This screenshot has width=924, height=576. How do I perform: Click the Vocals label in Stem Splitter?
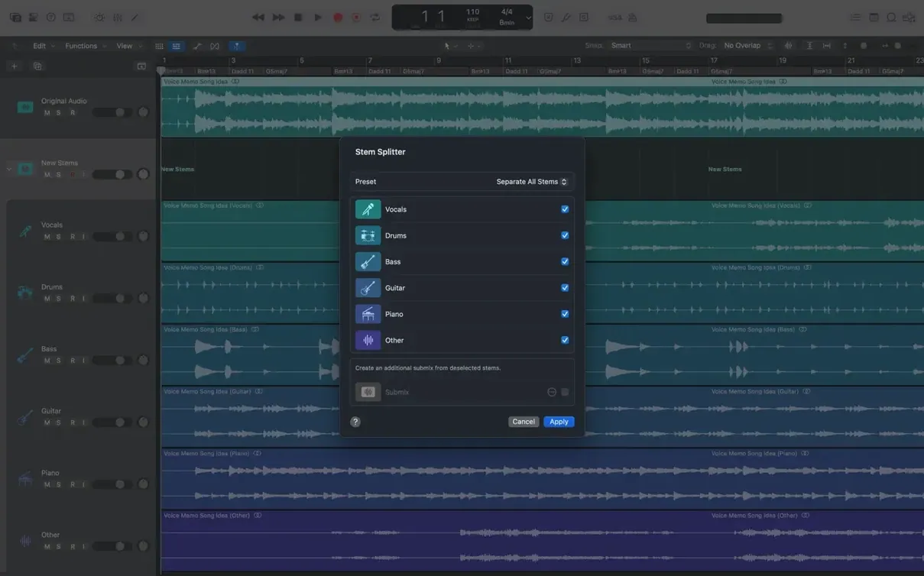pyautogui.click(x=396, y=209)
